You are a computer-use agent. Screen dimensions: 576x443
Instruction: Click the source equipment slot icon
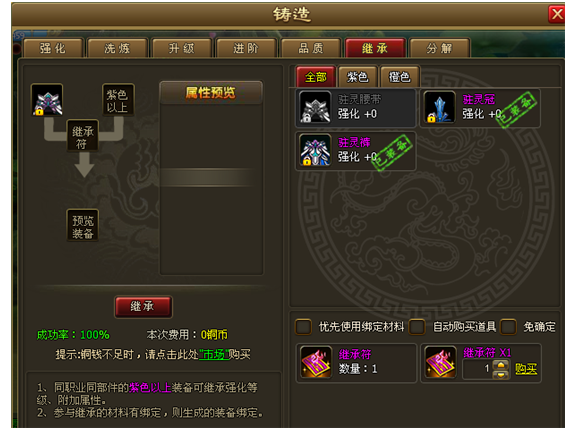pyautogui.click(x=47, y=100)
